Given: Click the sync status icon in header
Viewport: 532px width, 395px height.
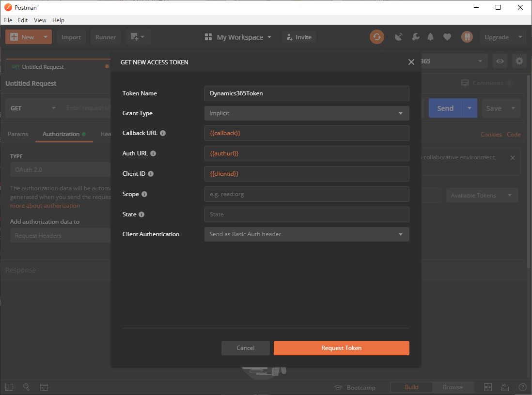Looking at the screenshot, I should point(376,37).
